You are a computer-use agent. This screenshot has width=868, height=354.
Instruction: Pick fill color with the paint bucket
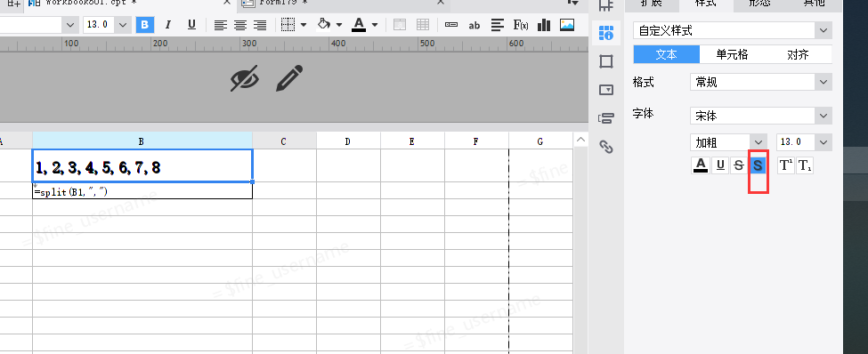click(x=324, y=25)
